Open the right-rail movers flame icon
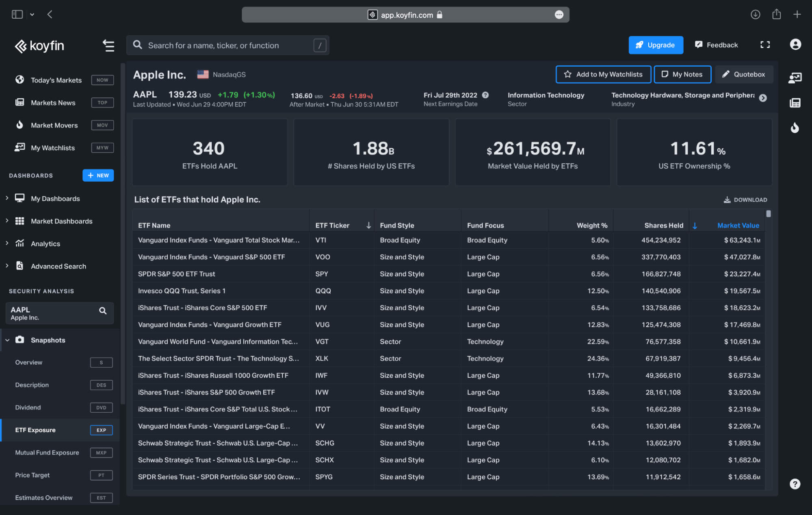The height and width of the screenshot is (515, 812). tap(795, 128)
